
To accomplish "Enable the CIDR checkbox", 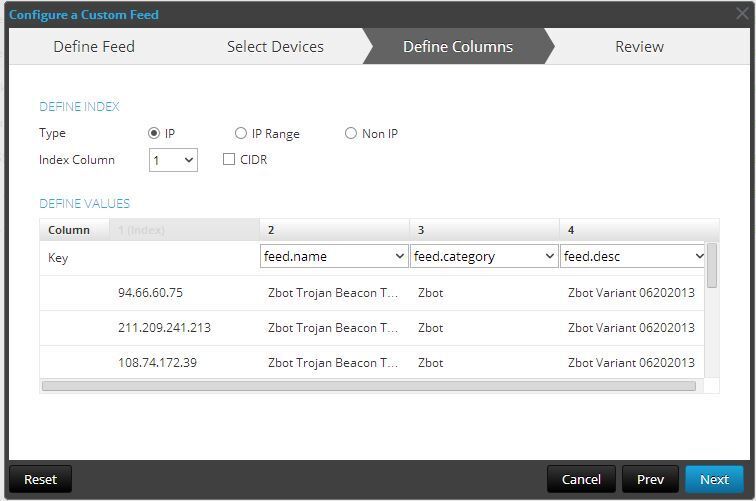I will 229,159.
